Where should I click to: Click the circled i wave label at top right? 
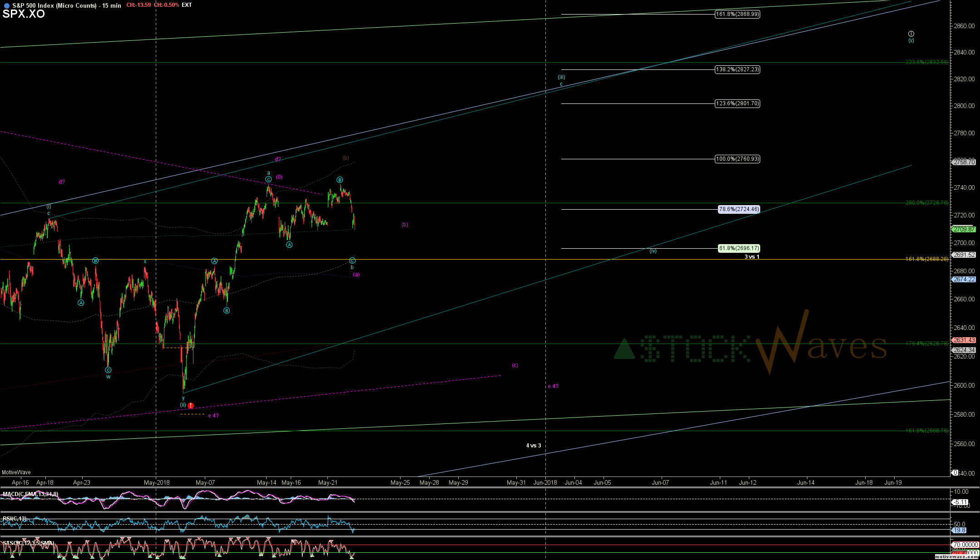pyautogui.click(x=911, y=34)
